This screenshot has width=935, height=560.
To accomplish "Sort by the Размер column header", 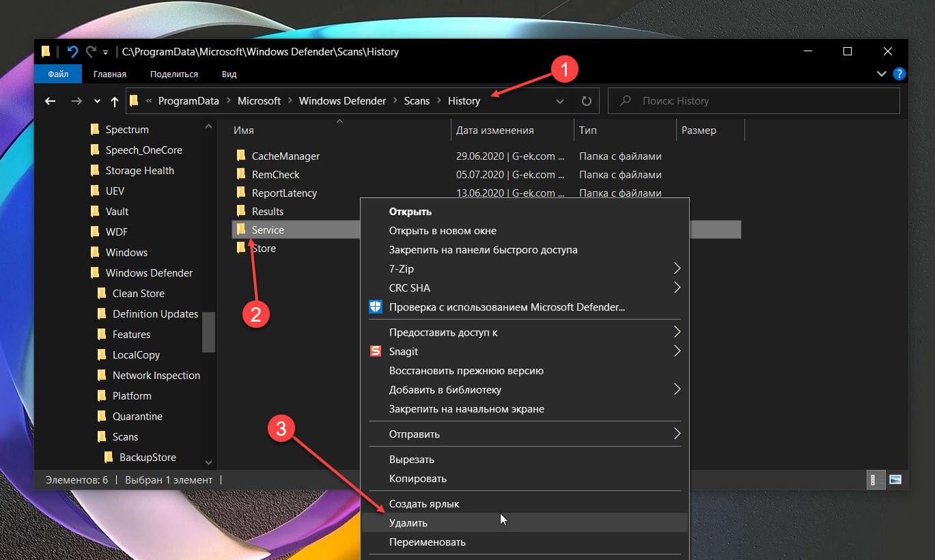I will pos(710,130).
